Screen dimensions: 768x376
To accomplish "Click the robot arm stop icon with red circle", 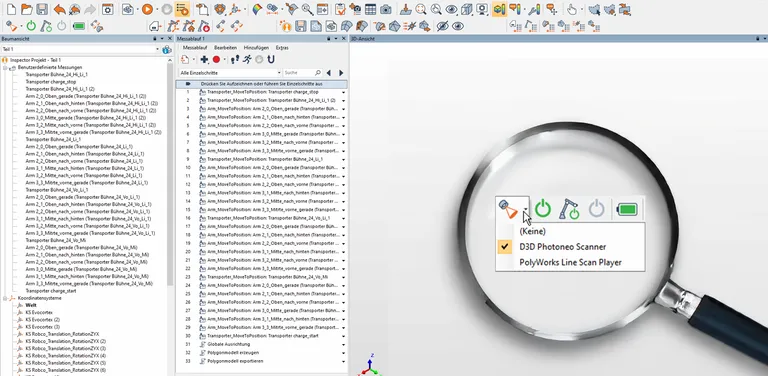I will coord(204,26).
